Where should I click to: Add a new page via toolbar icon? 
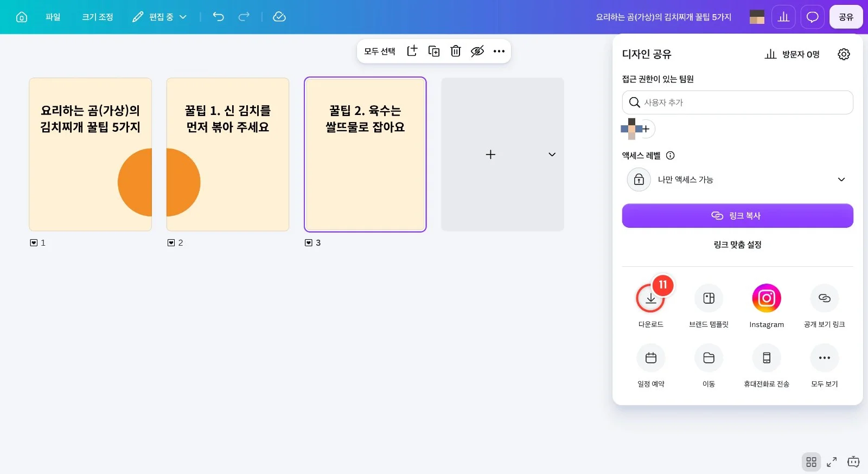coord(412,51)
